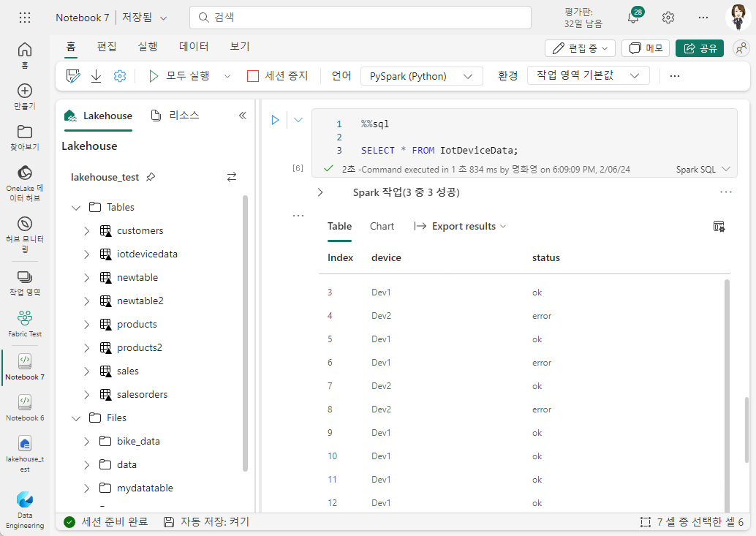756x536 pixels.
Task: Click the search input field
Action: click(360, 18)
